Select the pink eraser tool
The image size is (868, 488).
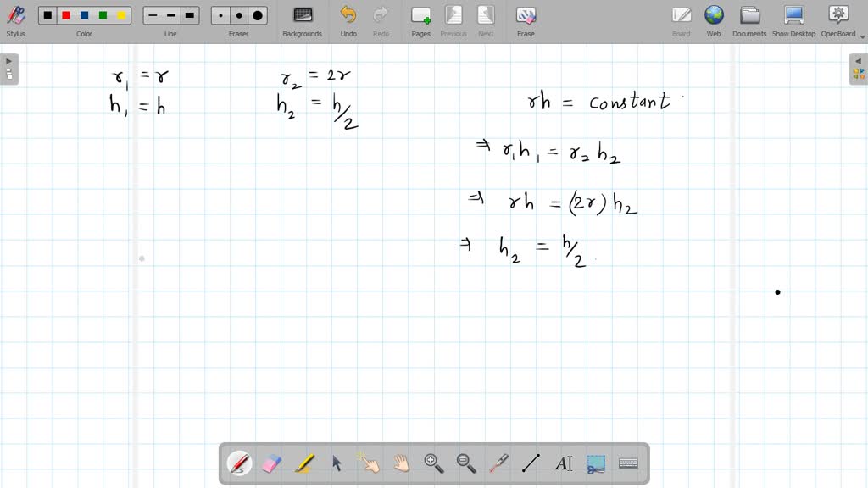[x=271, y=463]
